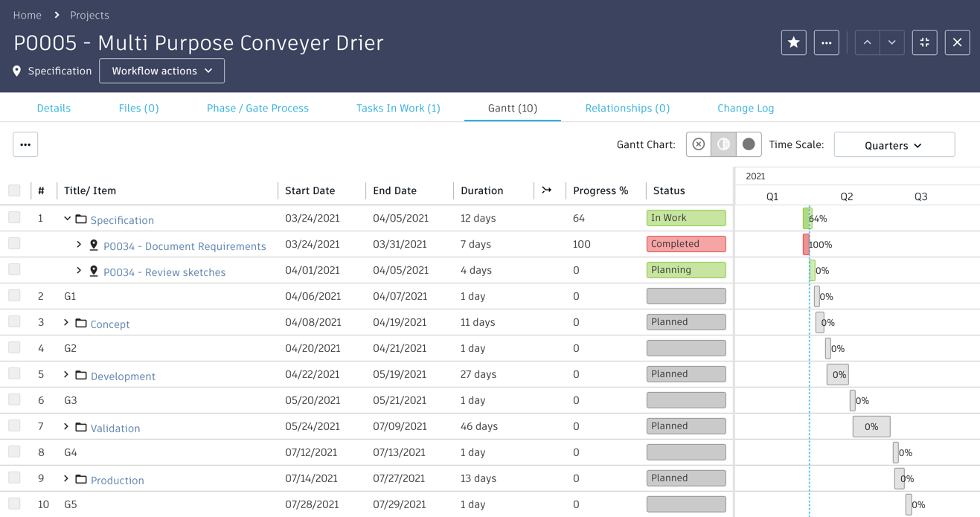The height and width of the screenshot is (517, 980).
Task: Open the Time Scale Quarters dropdown
Action: click(x=894, y=145)
